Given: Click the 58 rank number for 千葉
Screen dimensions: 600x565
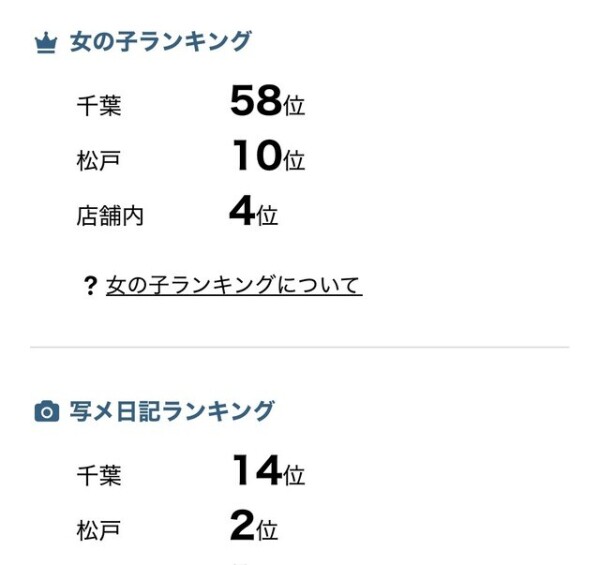Looking at the screenshot, I should point(256,101).
